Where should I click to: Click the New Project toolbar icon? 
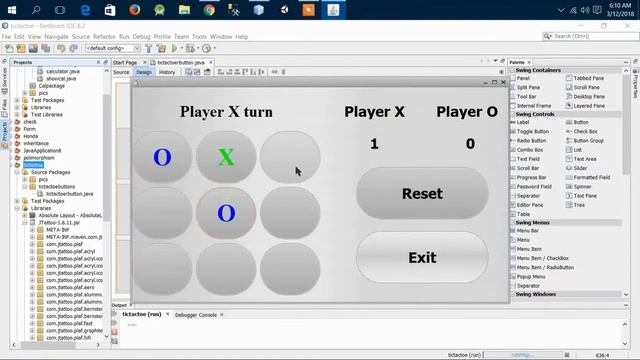pos(21,49)
